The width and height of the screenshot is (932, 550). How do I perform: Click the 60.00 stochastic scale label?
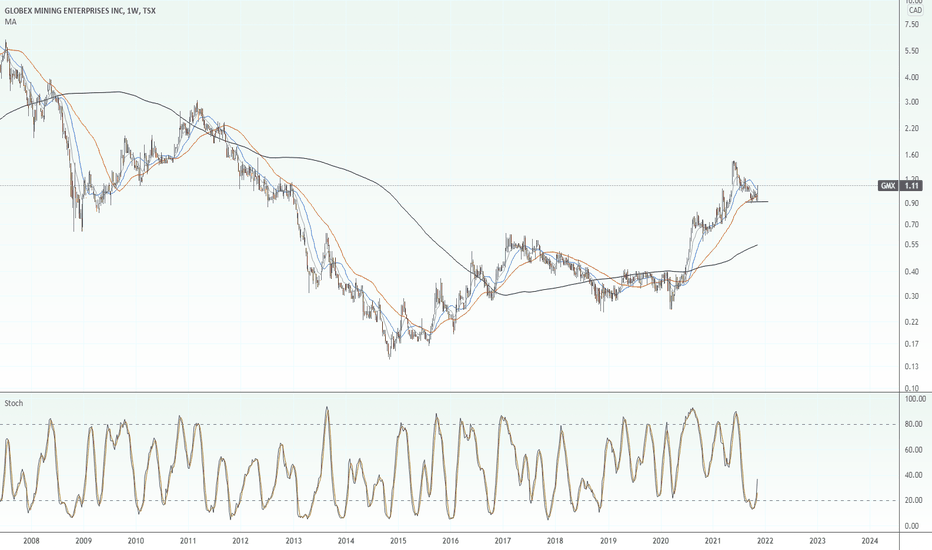click(913, 450)
